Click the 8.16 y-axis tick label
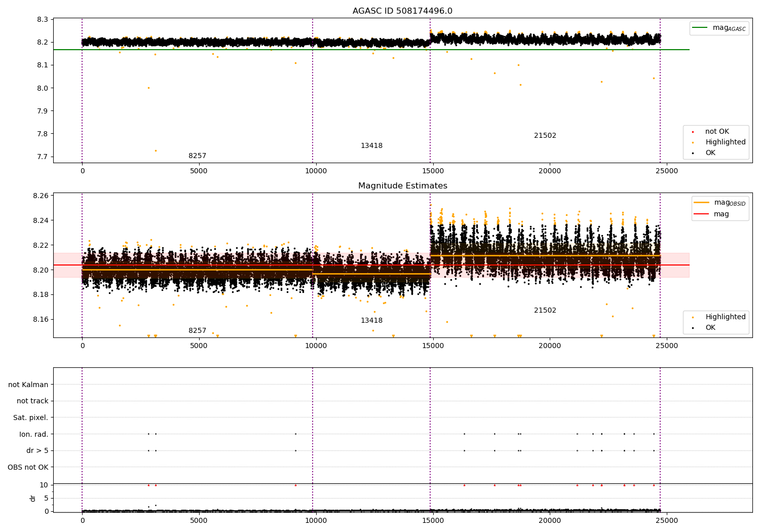760x532 pixels. coord(41,320)
